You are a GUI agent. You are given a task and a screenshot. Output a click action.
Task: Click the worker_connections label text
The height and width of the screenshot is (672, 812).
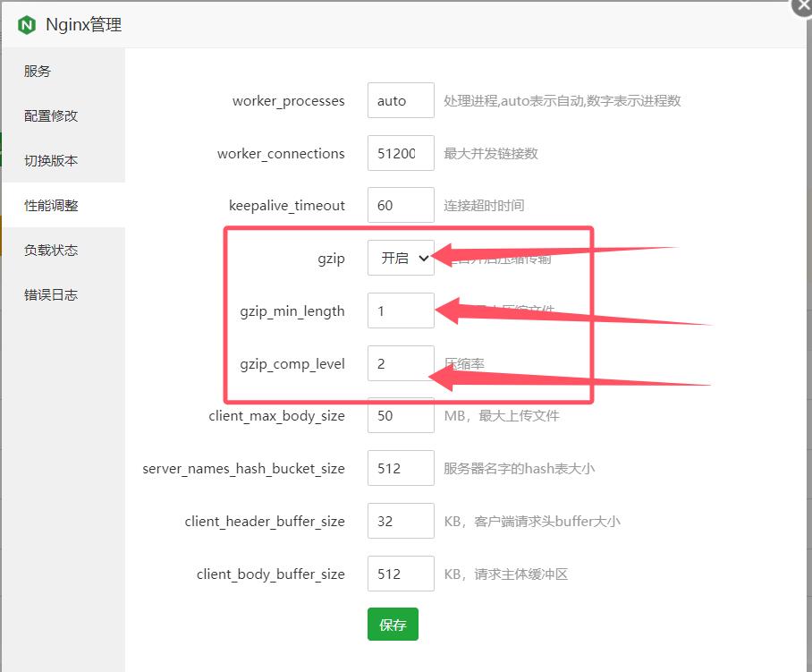coord(281,154)
